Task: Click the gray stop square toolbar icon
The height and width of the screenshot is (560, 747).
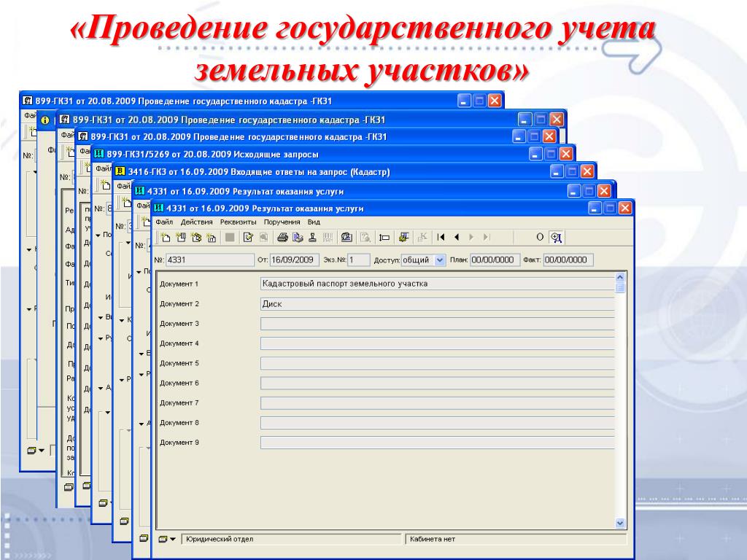Action: [230, 237]
